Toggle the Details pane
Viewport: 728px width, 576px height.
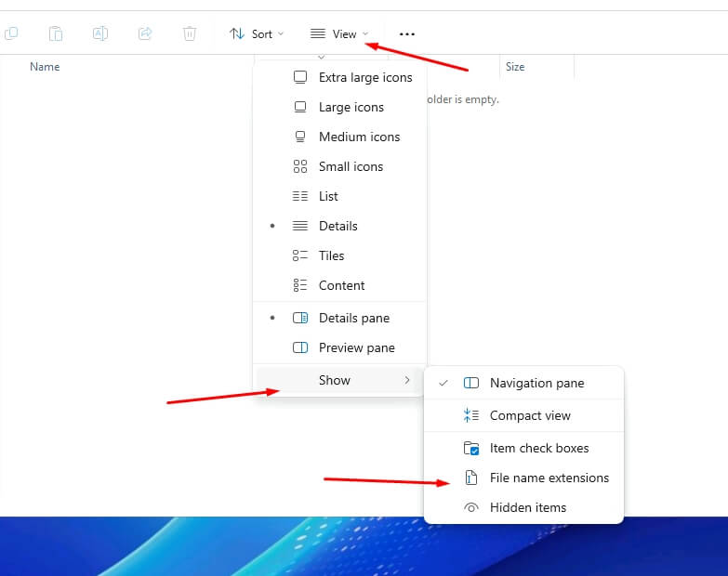pyautogui.click(x=340, y=318)
